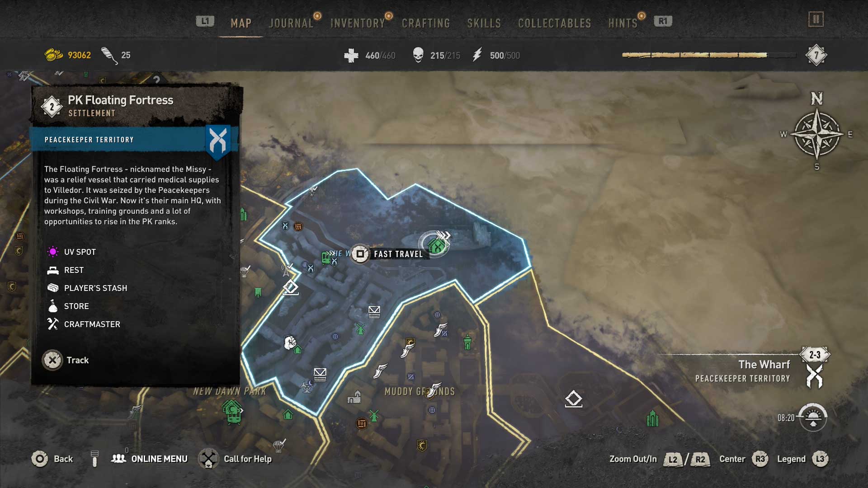Click the compass rose
Viewport: 868px width, 488px height.
(817, 134)
